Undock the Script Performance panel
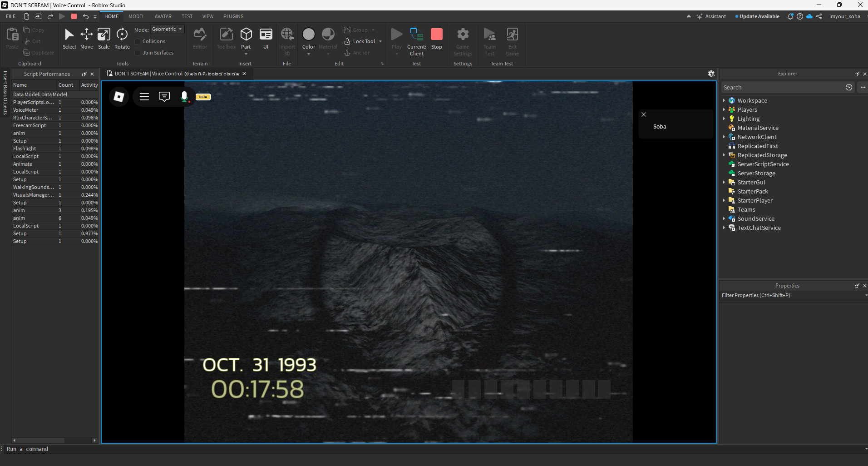The height and width of the screenshot is (466, 868). (84, 74)
